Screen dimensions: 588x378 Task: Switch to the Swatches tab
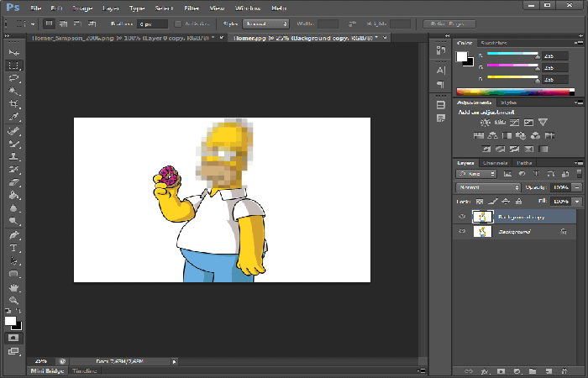click(x=494, y=43)
